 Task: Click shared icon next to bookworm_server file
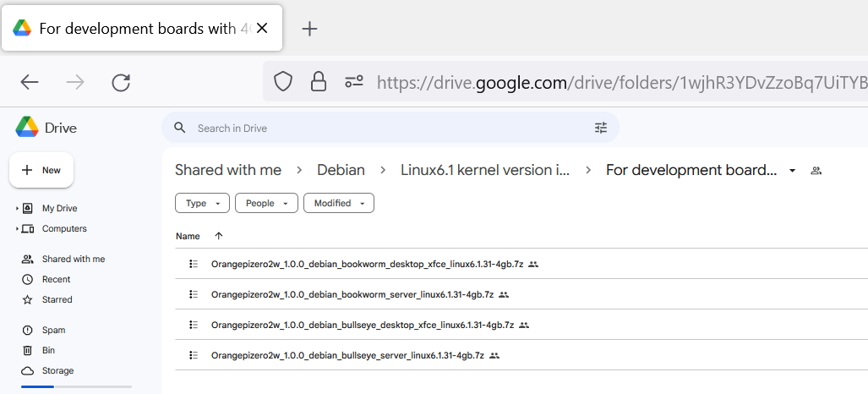(503, 295)
